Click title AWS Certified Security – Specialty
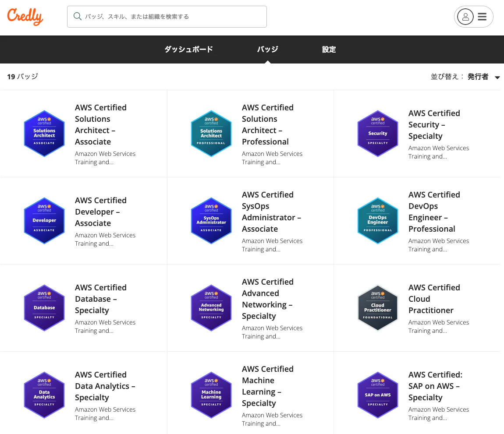This screenshot has width=504, height=434. coord(434,125)
